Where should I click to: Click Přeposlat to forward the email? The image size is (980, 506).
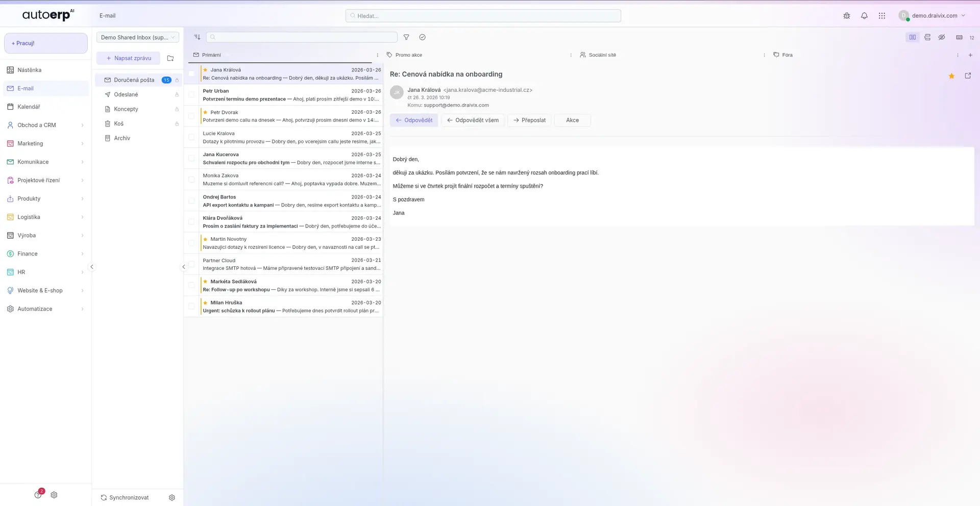point(529,120)
